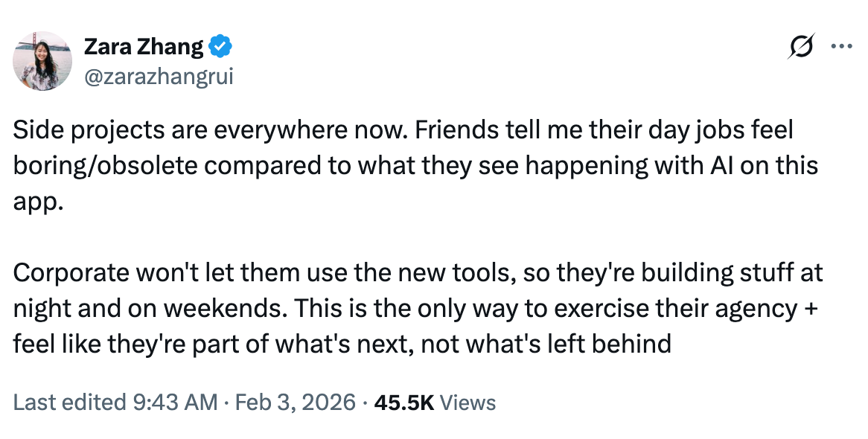Click the text "night and on weekends."
The height and width of the screenshot is (439, 868).
pyautogui.click(x=147, y=308)
